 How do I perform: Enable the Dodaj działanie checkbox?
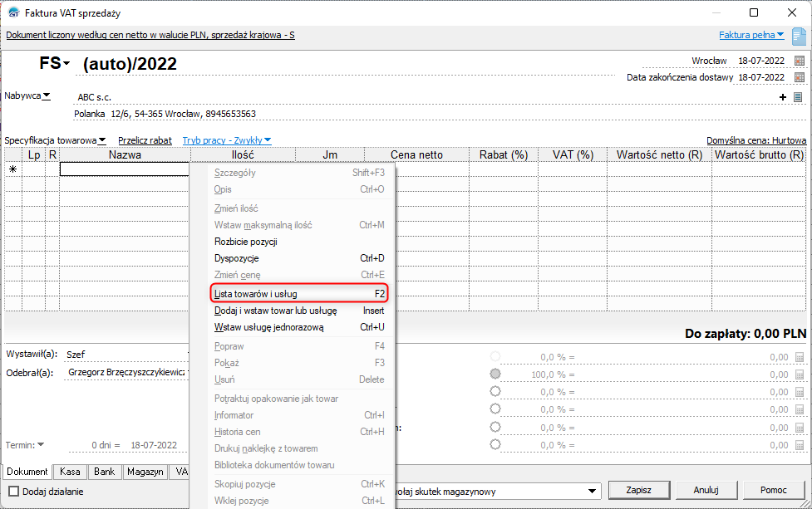click(14, 492)
